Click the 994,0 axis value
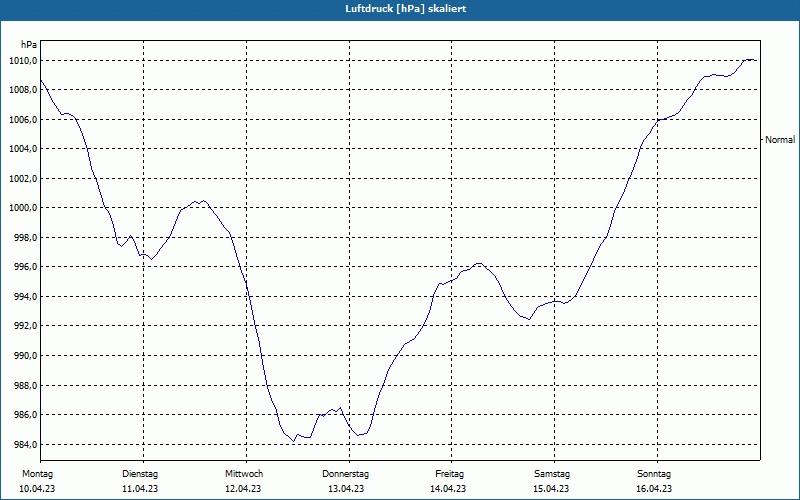 25,296
